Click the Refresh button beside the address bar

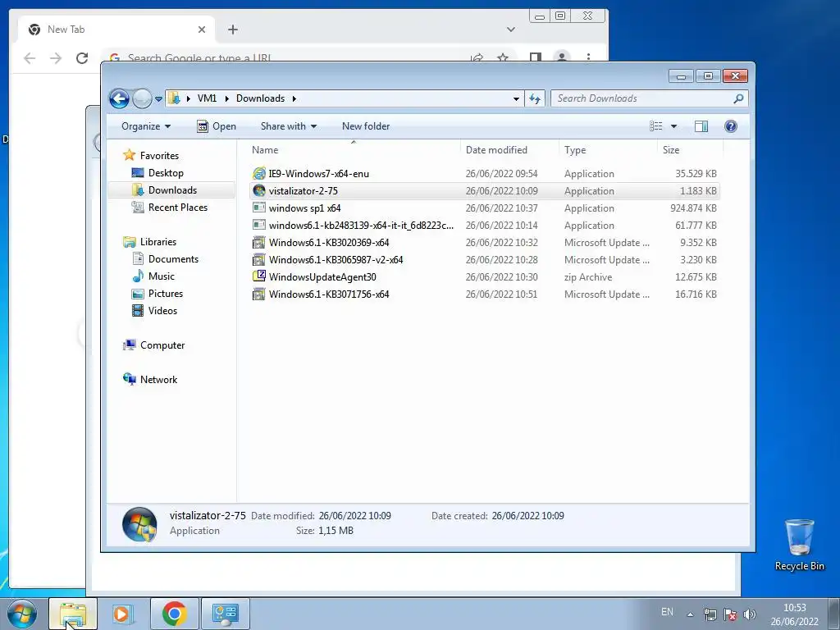click(535, 98)
